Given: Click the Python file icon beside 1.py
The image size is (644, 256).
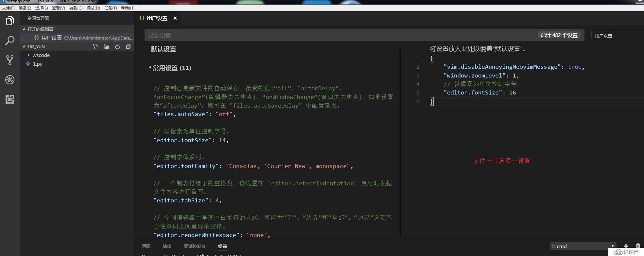Looking at the screenshot, I should (28, 64).
